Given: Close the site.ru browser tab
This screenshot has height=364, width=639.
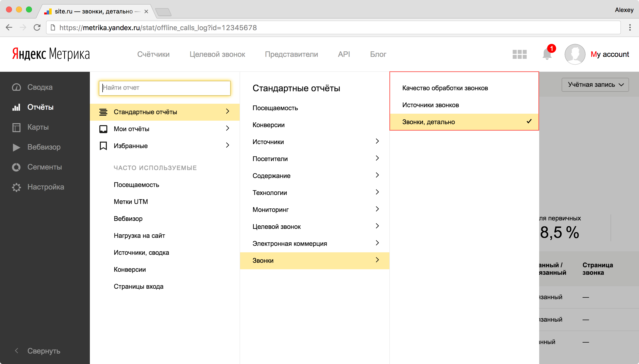Looking at the screenshot, I should (146, 11).
